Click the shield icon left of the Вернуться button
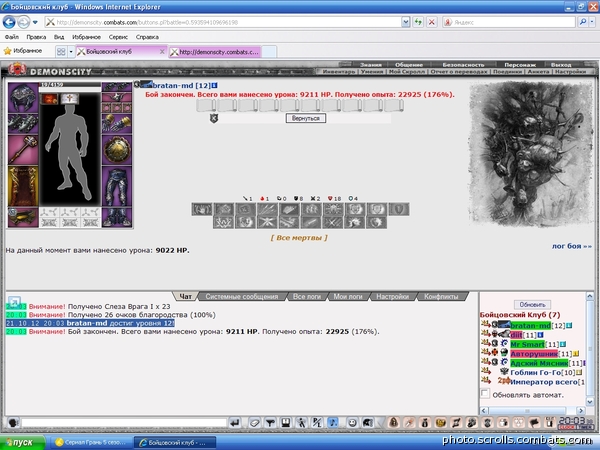Viewport: 600px width, 450px height. pos(214,118)
